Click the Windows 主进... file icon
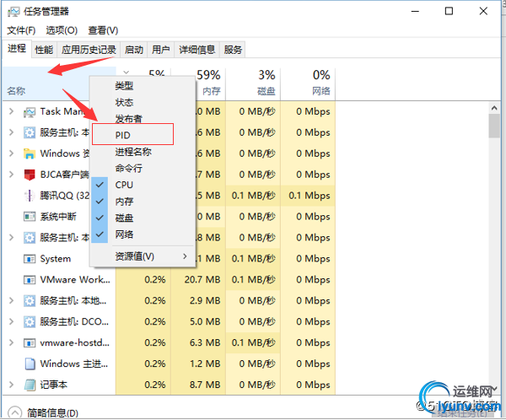This screenshot has height=420, width=506. [30, 363]
